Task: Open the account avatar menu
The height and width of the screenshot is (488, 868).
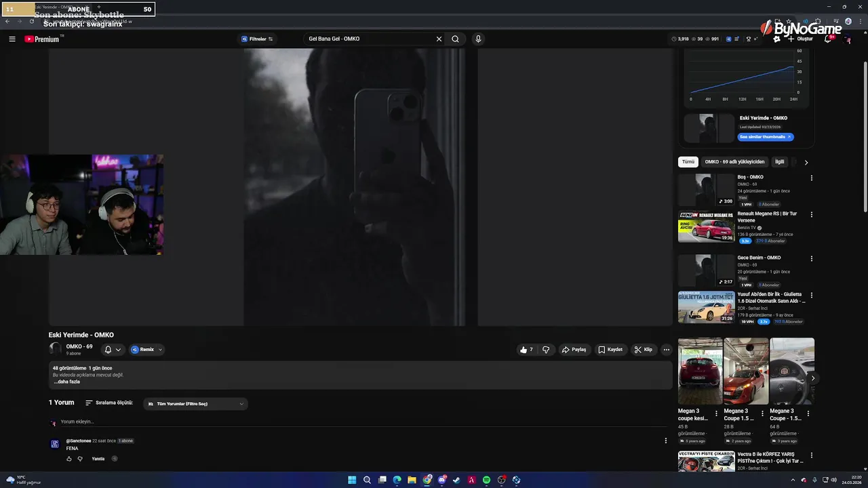Action: tap(848, 39)
